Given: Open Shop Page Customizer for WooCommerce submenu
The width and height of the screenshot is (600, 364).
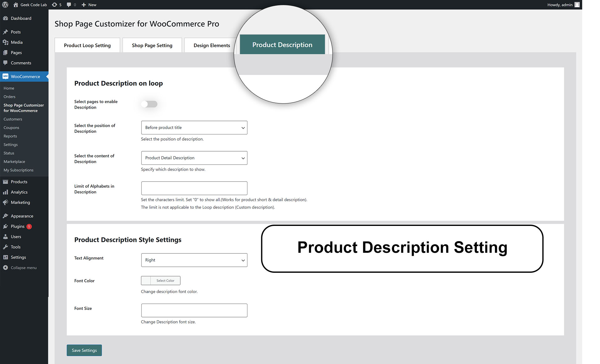Looking at the screenshot, I should tap(24, 108).
